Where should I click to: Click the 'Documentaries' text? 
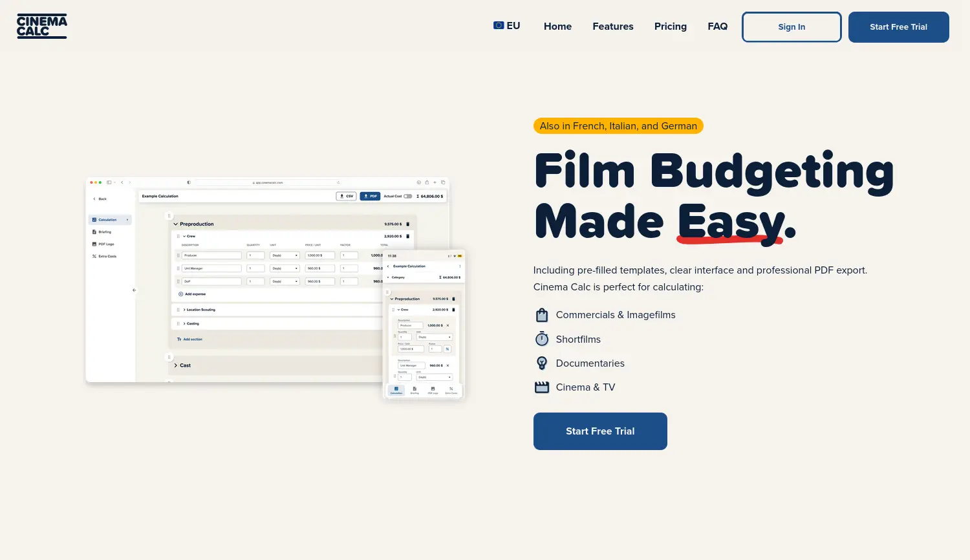[590, 363]
